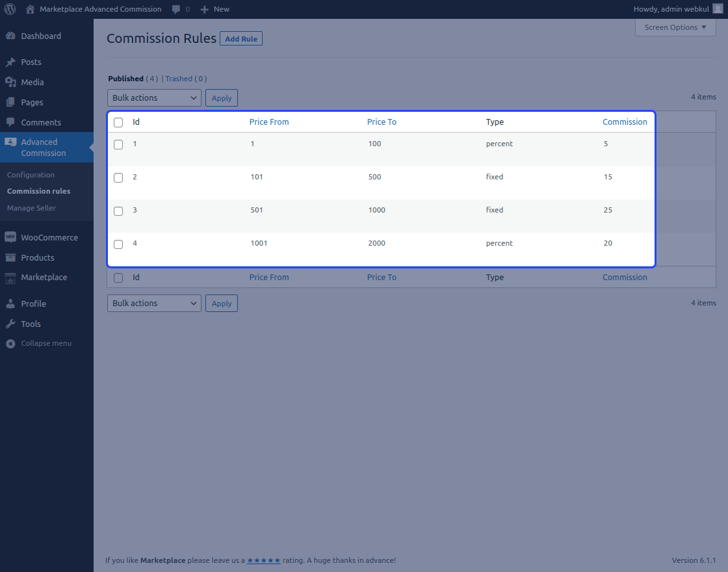Open the Dashboard via its gauge icon
Viewport: 728px width, 572px height.
pos(10,36)
